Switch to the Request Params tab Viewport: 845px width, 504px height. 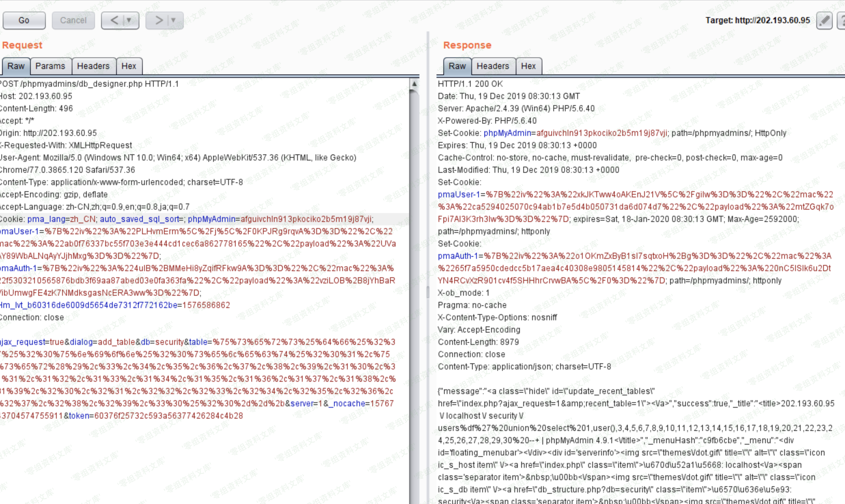click(x=50, y=66)
